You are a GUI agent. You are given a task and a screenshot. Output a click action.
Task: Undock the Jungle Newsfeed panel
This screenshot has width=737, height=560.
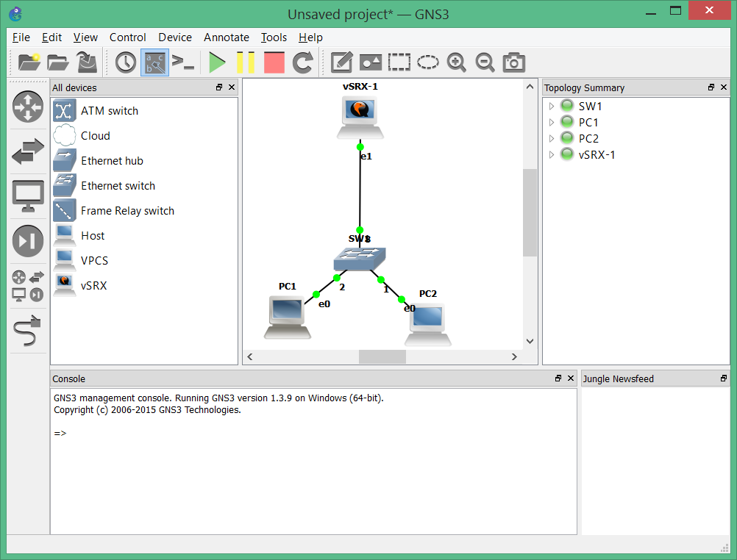pyautogui.click(x=724, y=378)
